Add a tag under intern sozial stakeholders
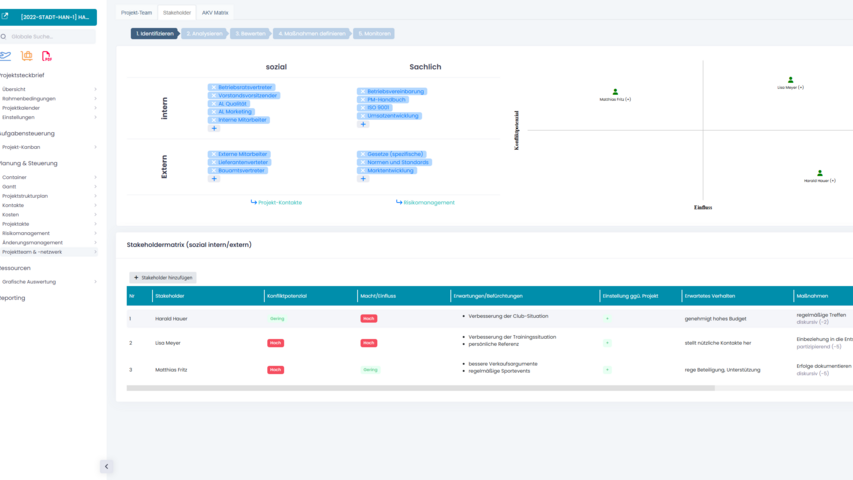853x480 pixels. click(214, 128)
